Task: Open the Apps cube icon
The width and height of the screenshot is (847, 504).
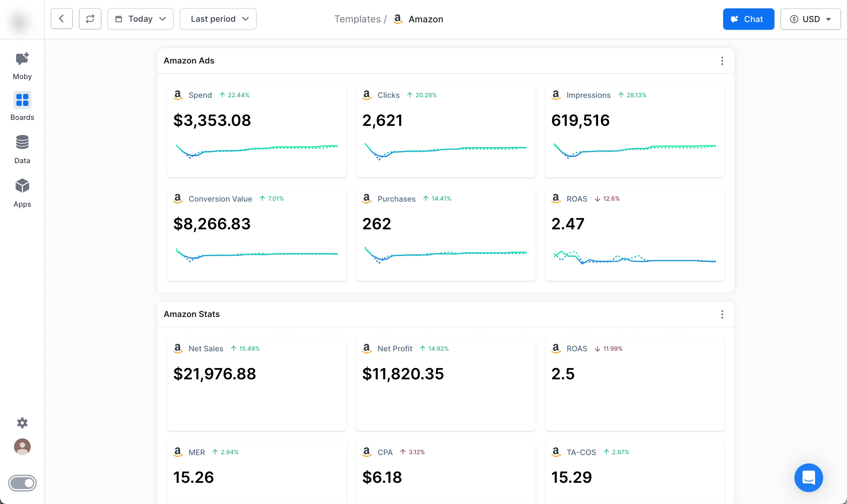Action: (x=22, y=186)
